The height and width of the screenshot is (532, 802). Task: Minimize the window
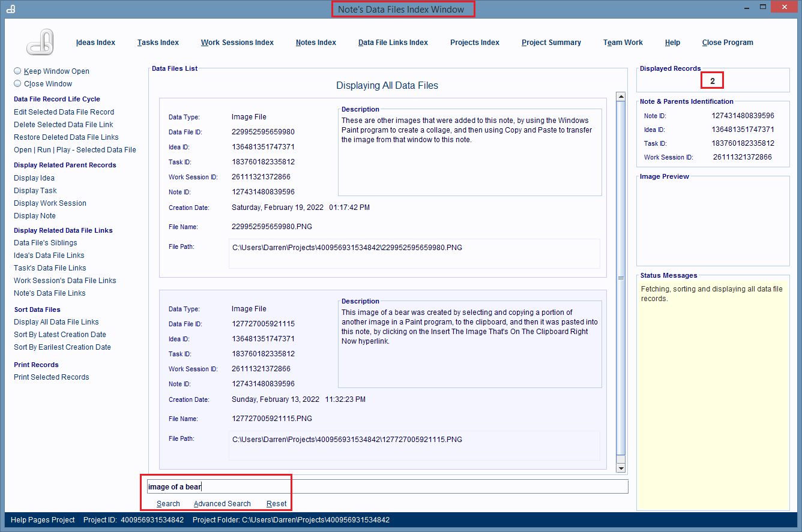[746, 7]
